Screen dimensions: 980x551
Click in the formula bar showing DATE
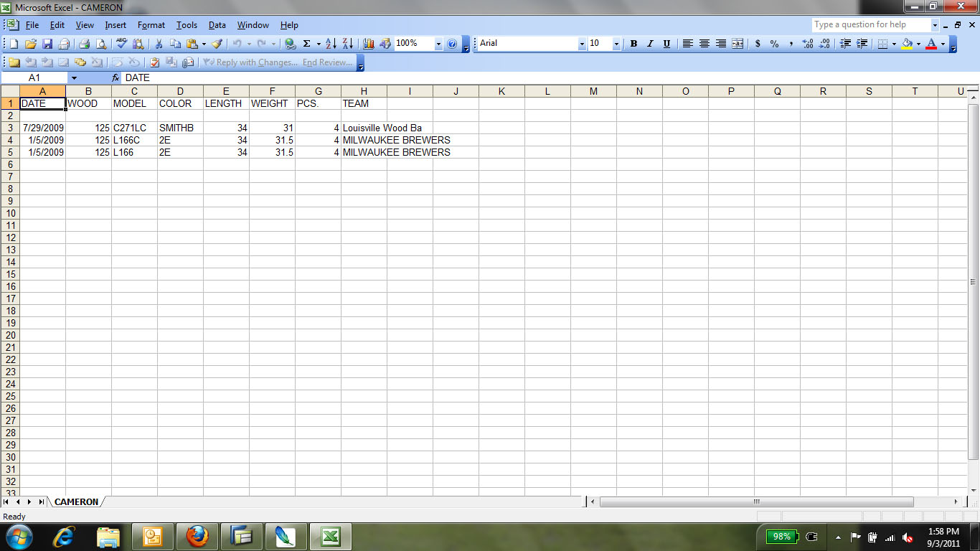coord(550,77)
